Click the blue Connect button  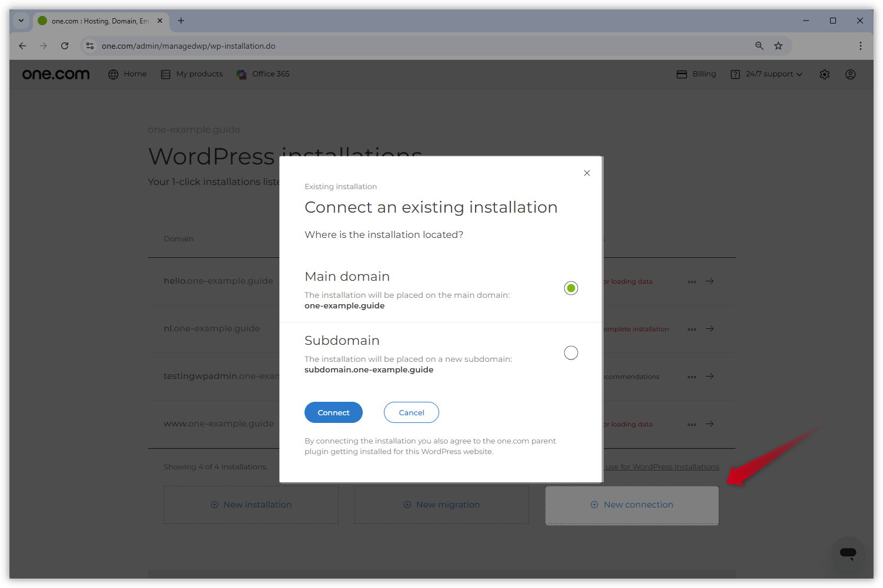point(333,412)
